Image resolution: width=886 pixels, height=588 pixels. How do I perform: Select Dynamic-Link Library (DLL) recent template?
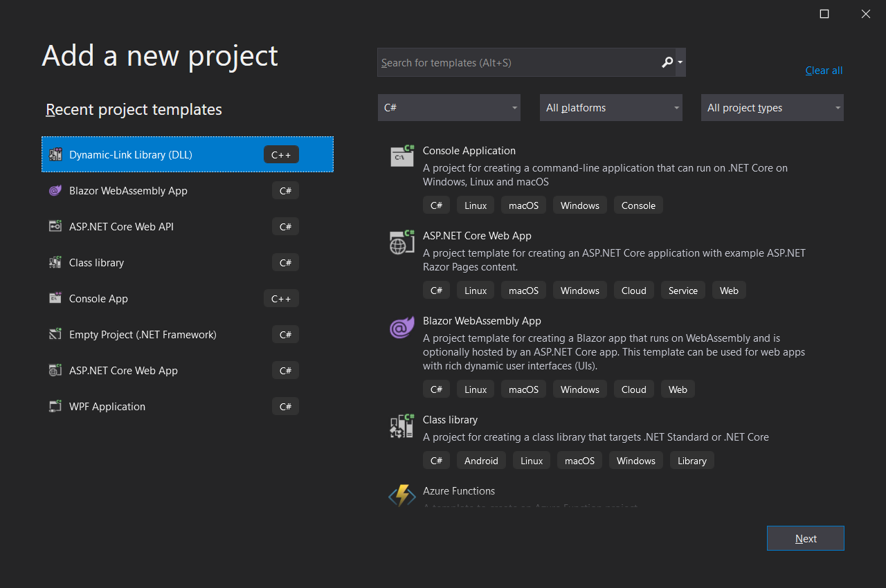[188, 154]
